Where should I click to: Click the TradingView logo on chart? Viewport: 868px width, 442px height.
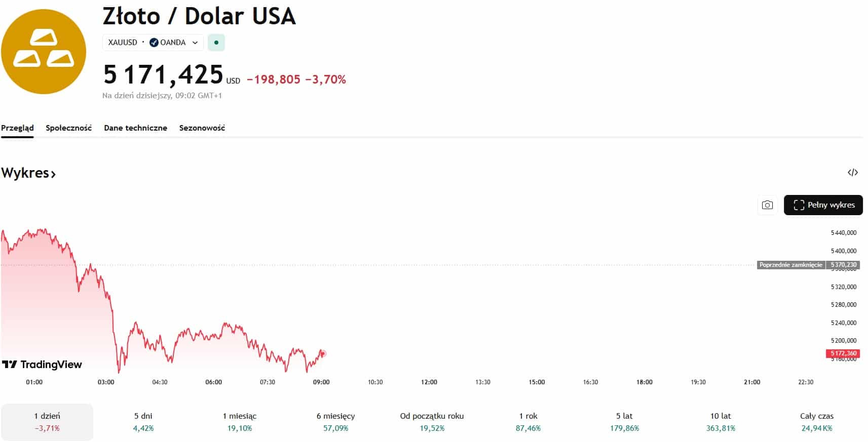[x=42, y=365]
